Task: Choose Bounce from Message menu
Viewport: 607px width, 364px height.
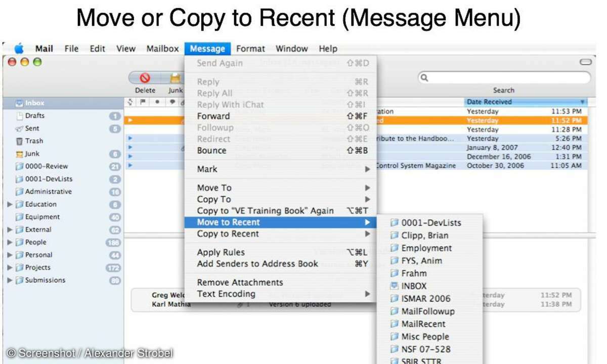Action: coord(280,151)
